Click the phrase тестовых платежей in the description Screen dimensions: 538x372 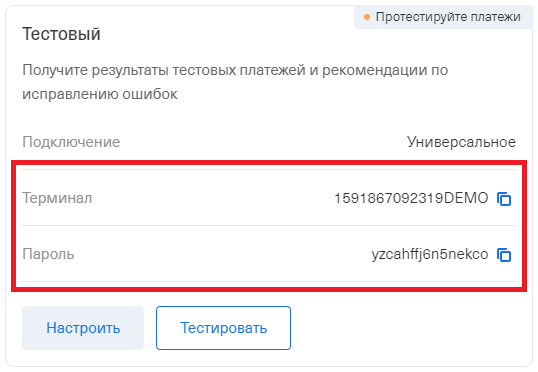239,70
